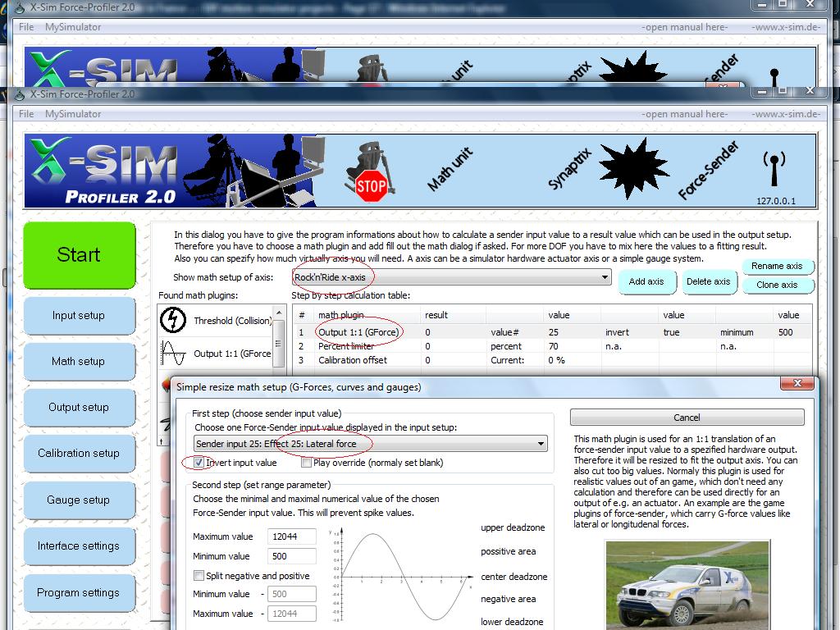Viewport: 840px width, 630px height.
Task: Open the File menu in the front window
Action: (26, 113)
